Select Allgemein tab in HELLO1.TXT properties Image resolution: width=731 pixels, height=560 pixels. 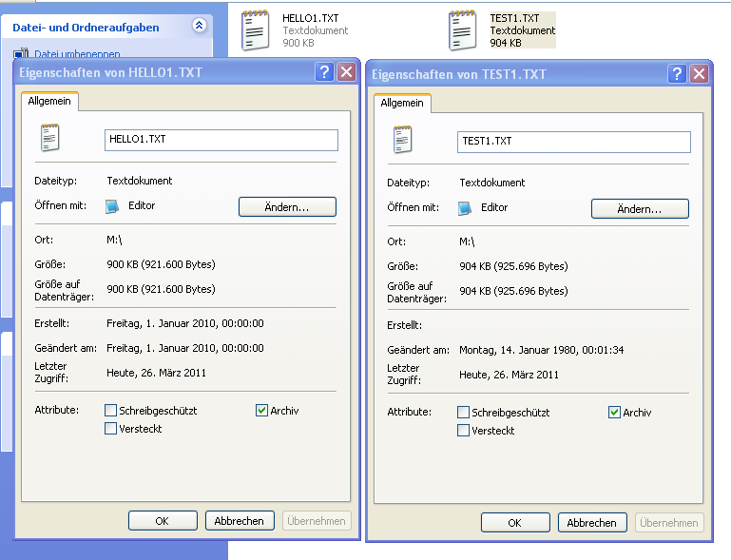click(x=49, y=101)
